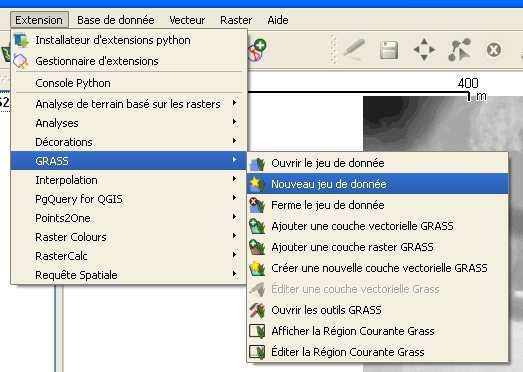Open the Base de donnée menu
Screen dimensions: 523x372
116,20
